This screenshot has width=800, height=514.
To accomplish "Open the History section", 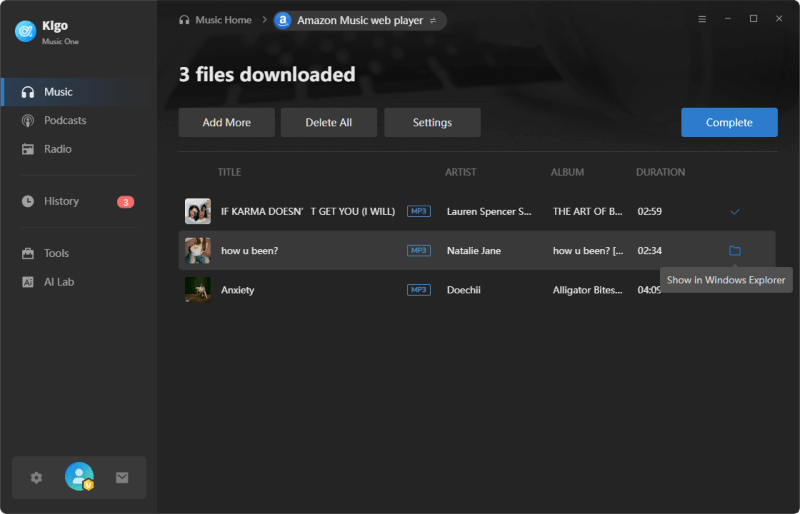I will click(x=61, y=201).
